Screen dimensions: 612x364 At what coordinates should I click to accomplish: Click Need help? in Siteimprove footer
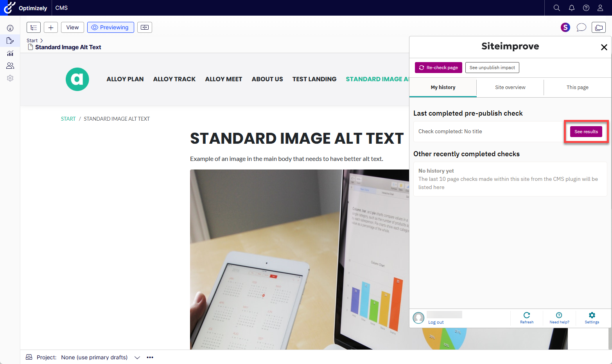[x=559, y=318]
